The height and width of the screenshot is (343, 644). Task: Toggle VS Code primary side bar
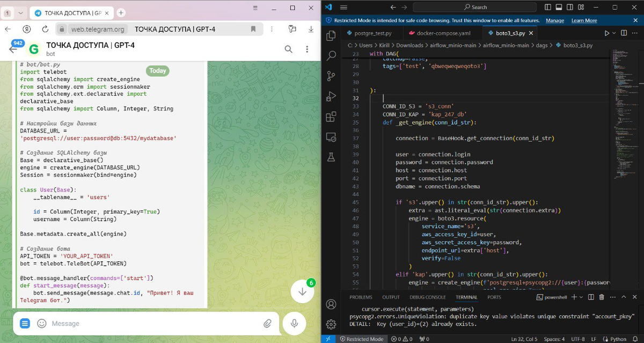[547, 7]
